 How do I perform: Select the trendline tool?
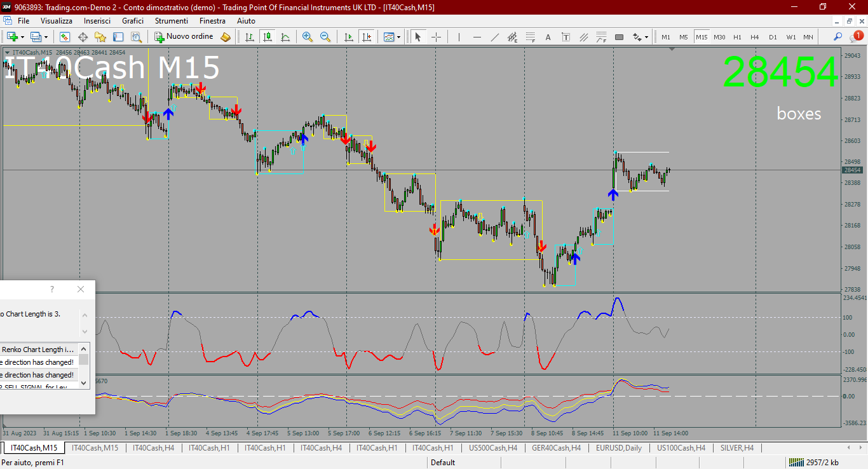click(x=494, y=37)
